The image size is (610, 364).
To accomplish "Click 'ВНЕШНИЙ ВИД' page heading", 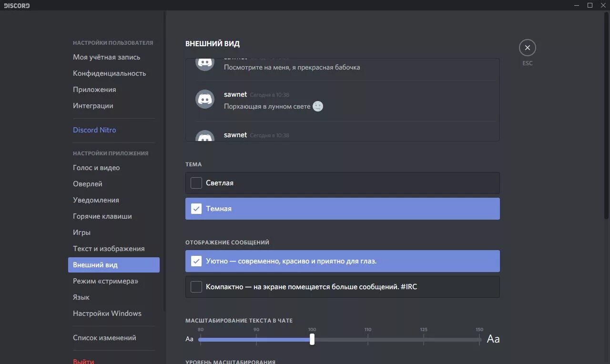I will tap(213, 44).
